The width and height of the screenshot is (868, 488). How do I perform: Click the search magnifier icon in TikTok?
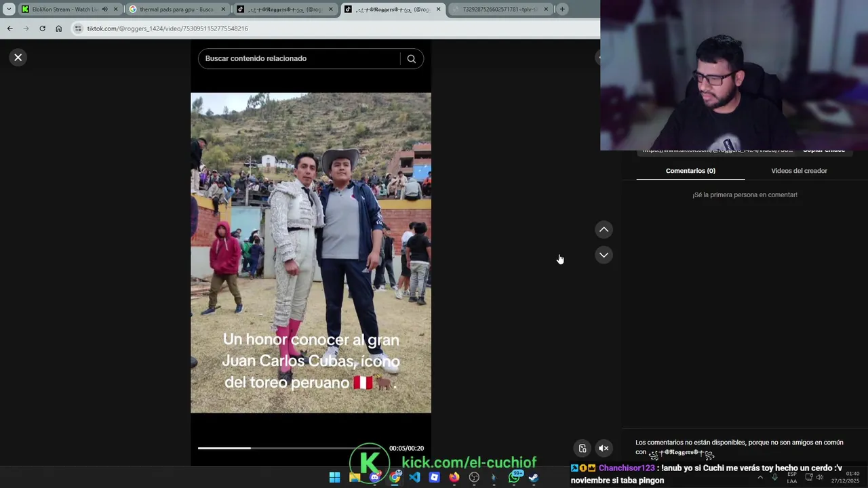coord(411,59)
